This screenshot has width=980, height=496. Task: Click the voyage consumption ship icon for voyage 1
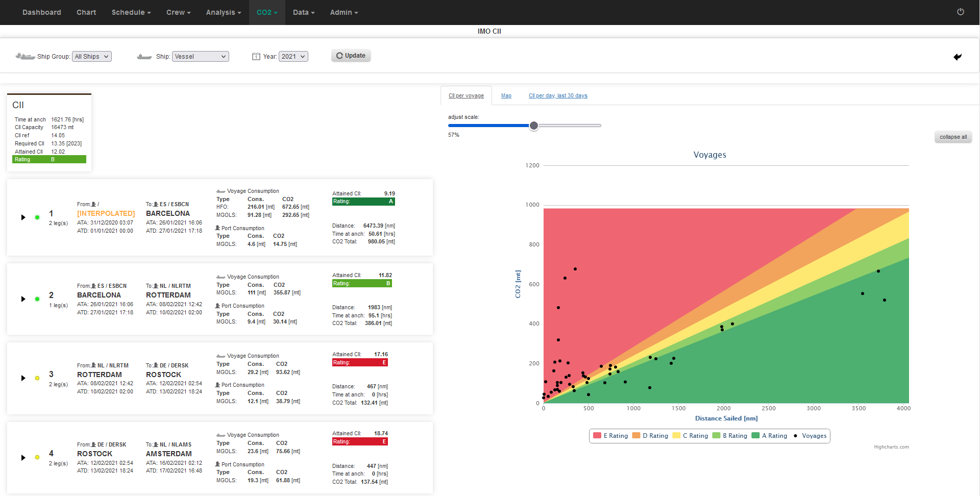pos(220,191)
